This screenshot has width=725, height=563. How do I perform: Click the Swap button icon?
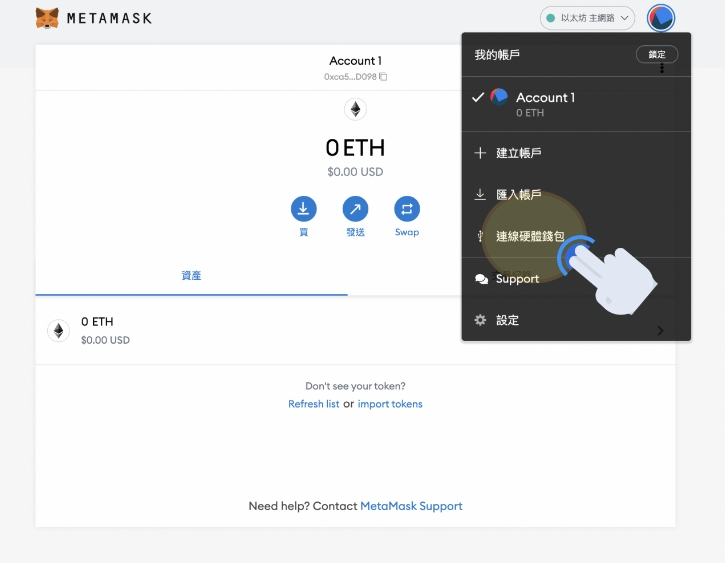[x=407, y=209]
